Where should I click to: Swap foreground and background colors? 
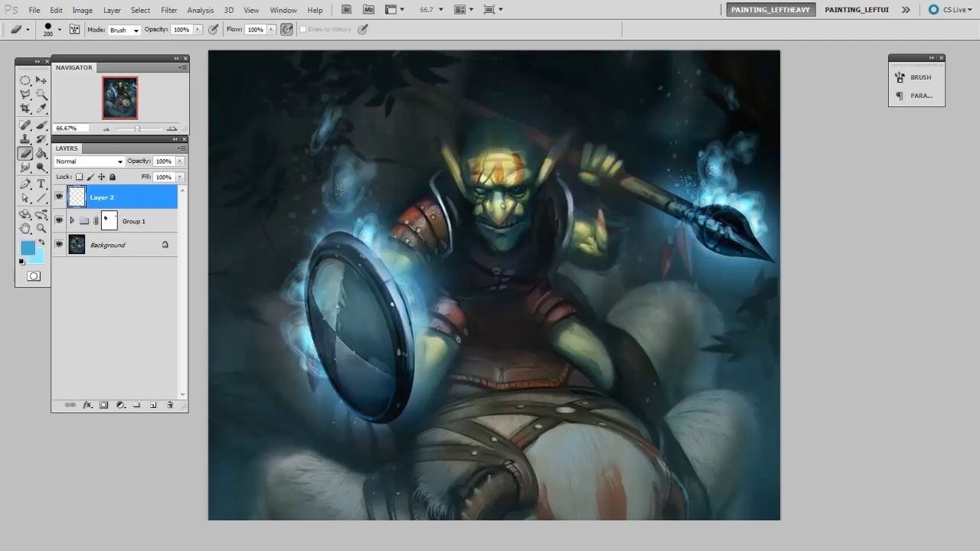(41, 242)
